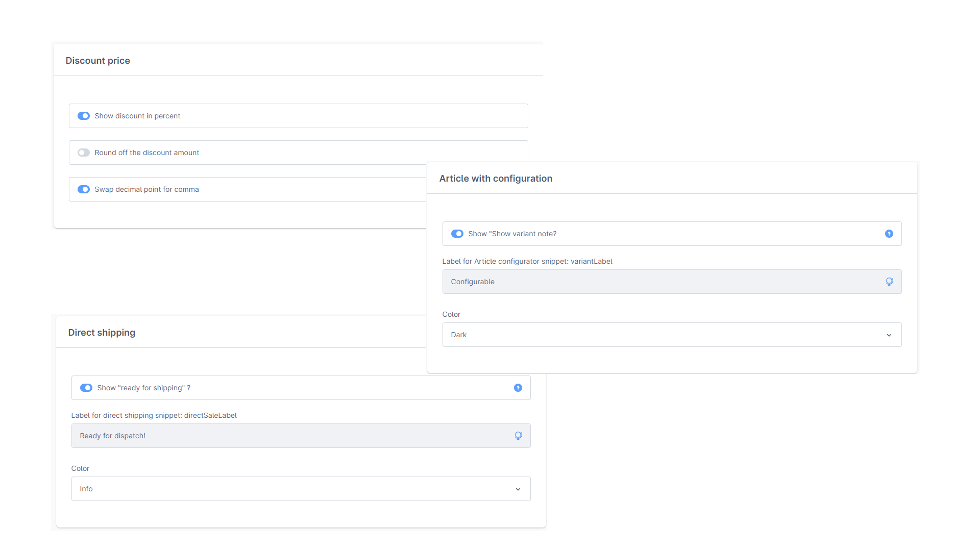The width and height of the screenshot is (980, 551).
Task: Click inheritance icon in Ready for dispatch field
Action: [x=518, y=436]
